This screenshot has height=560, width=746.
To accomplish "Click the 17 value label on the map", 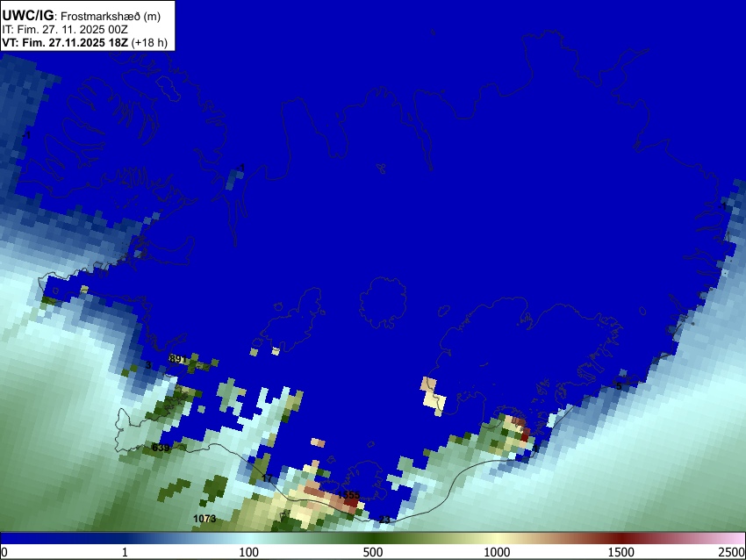I will click(268, 478).
